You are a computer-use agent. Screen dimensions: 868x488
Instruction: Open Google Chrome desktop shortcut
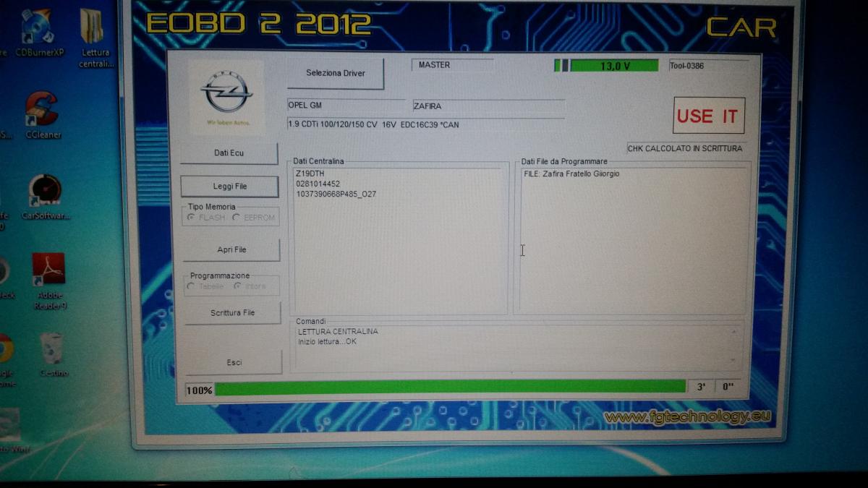(6, 359)
